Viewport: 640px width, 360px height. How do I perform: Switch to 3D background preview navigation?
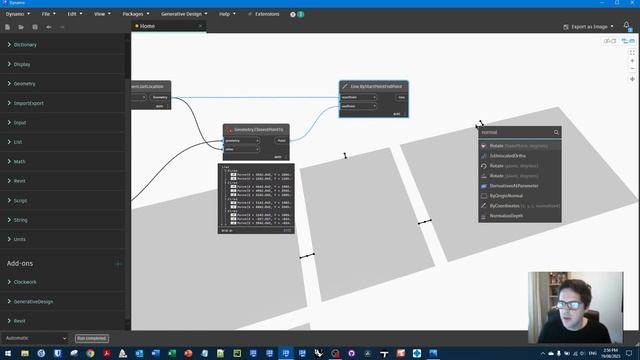click(x=610, y=41)
